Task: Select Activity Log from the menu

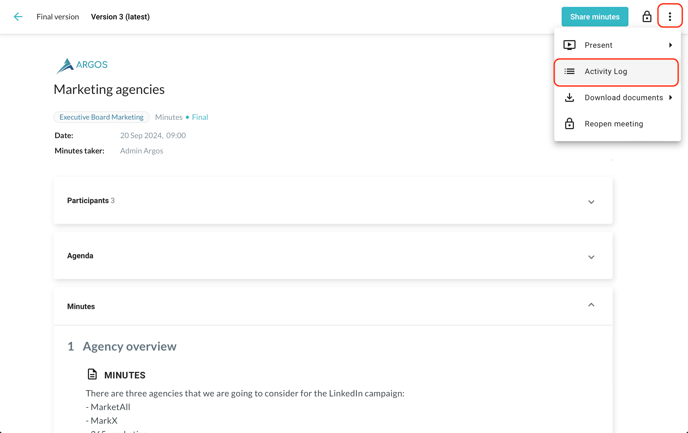Action: point(606,72)
